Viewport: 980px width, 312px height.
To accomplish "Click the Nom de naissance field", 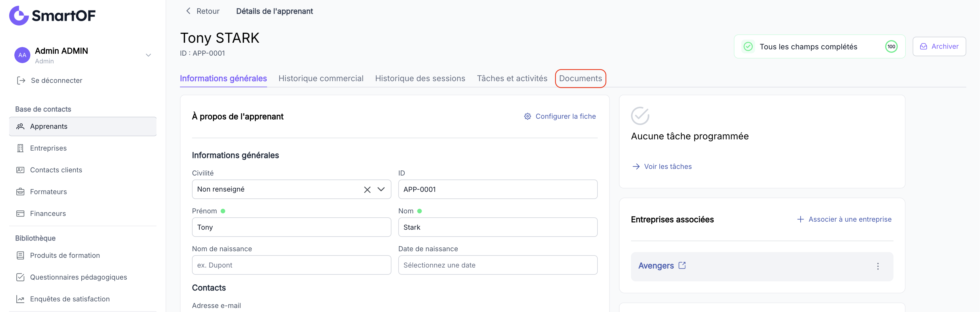I will coord(291,265).
